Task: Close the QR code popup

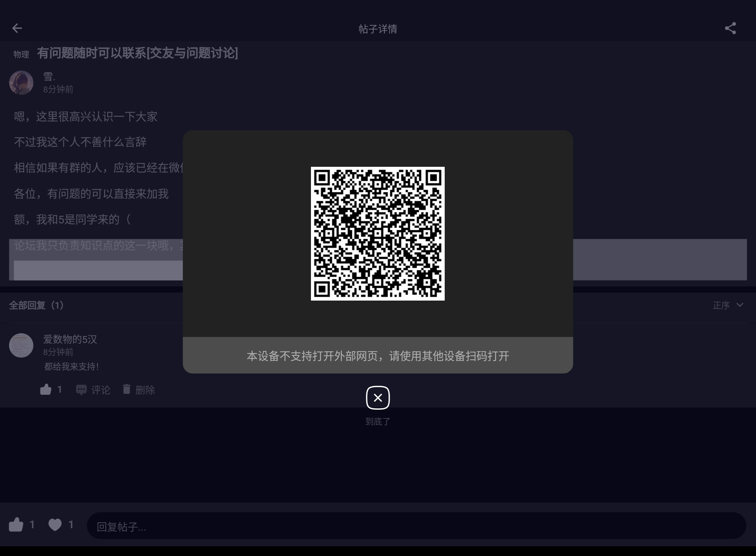Action: pyautogui.click(x=378, y=398)
